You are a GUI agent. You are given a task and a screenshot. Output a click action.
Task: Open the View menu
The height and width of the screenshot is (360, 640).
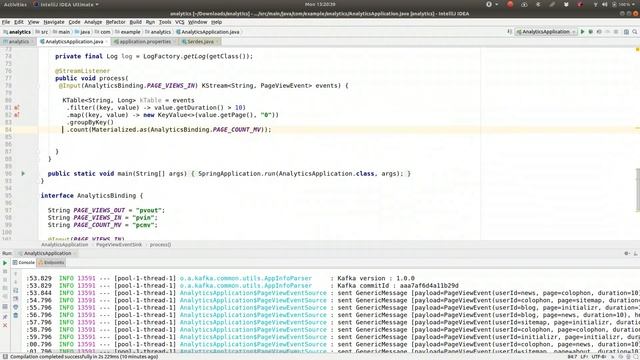(33, 22)
